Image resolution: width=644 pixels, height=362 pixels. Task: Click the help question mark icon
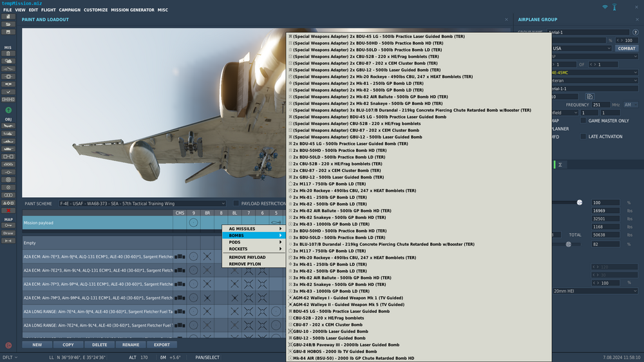[x=636, y=32]
